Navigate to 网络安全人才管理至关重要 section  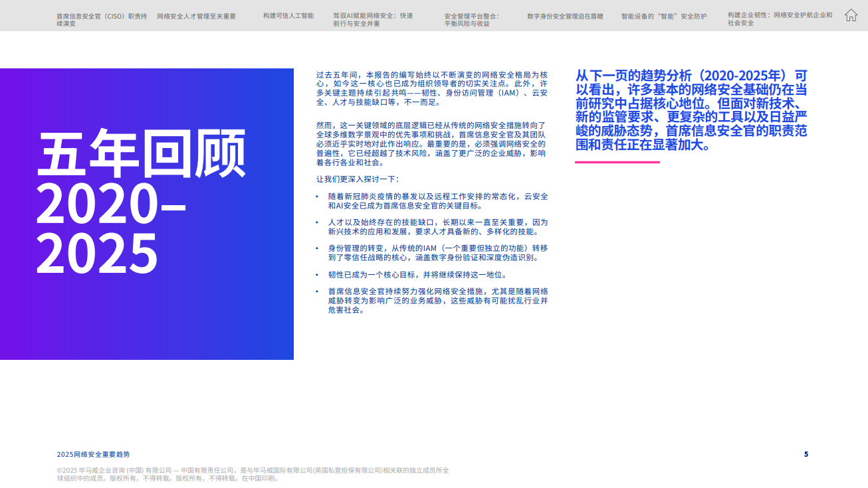(196, 16)
